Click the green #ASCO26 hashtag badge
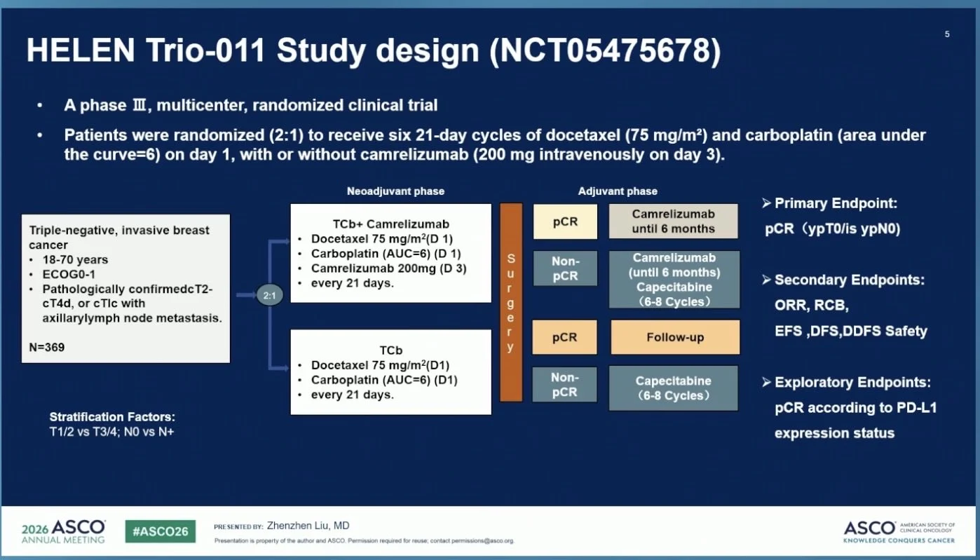980x560 pixels. [x=161, y=531]
